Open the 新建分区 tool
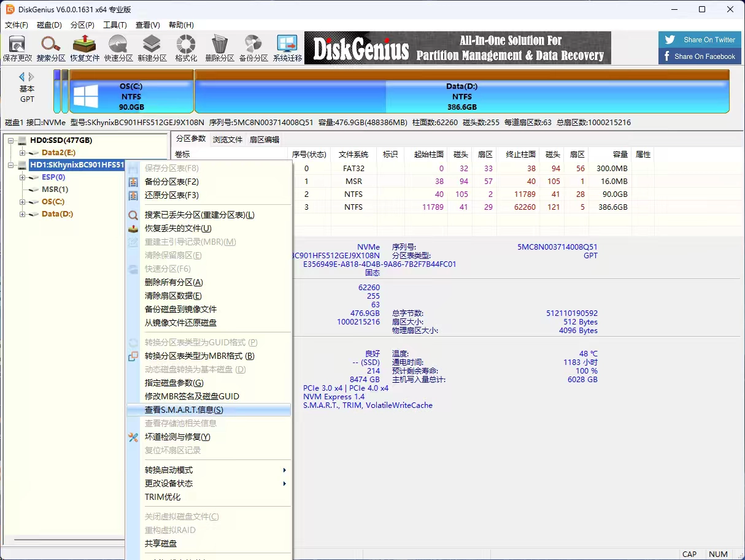The height and width of the screenshot is (560, 745). 151,47
